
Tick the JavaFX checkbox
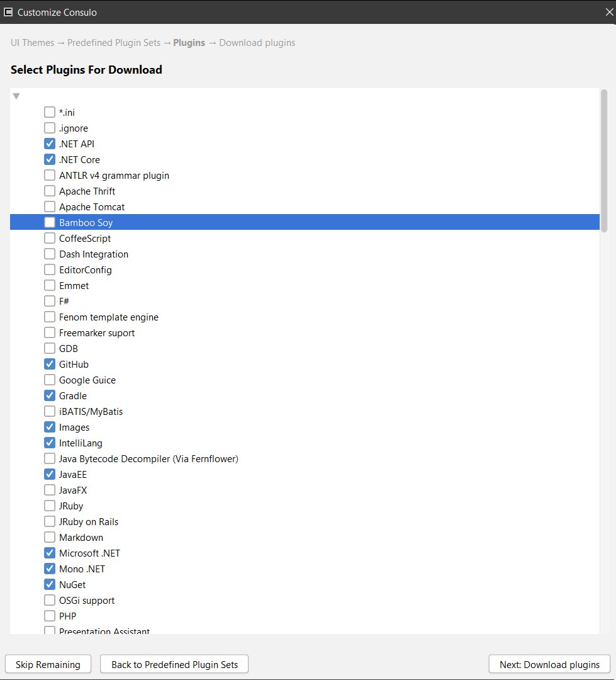pos(50,490)
